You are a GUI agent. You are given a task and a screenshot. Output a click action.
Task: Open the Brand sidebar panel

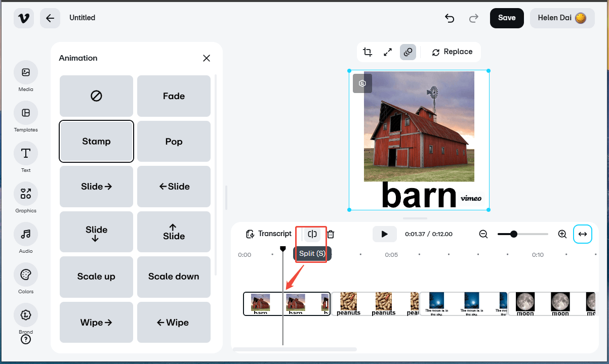coord(26,319)
